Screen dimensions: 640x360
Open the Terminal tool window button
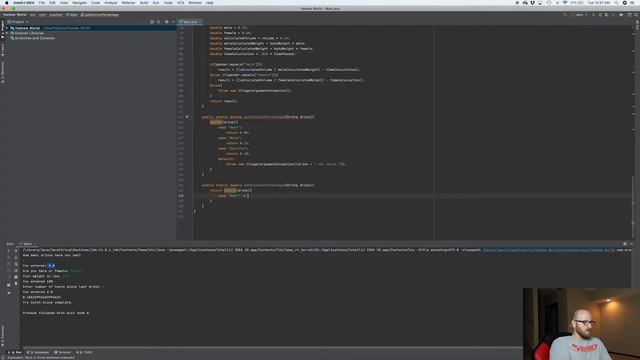point(62,352)
